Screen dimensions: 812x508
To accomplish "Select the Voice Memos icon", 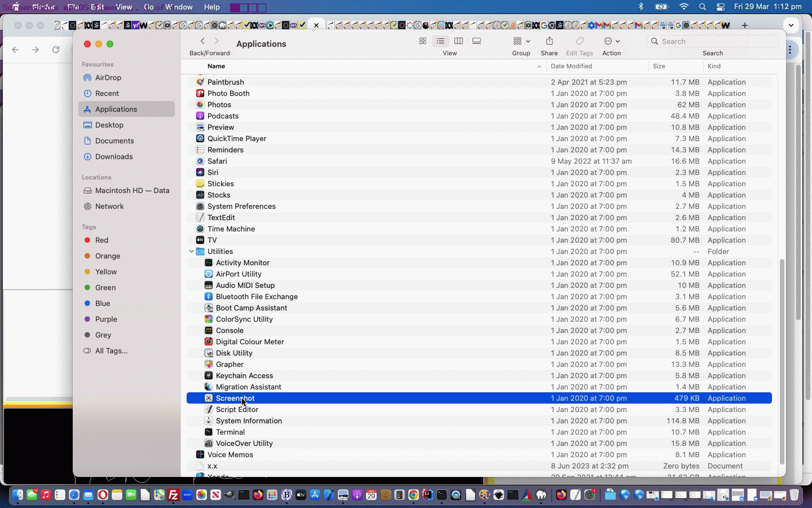I will coord(200,454).
